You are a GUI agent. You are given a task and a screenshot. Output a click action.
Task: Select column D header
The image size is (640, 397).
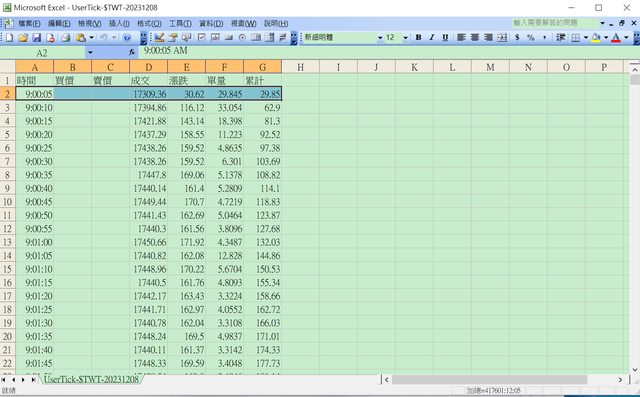(148, 67)
